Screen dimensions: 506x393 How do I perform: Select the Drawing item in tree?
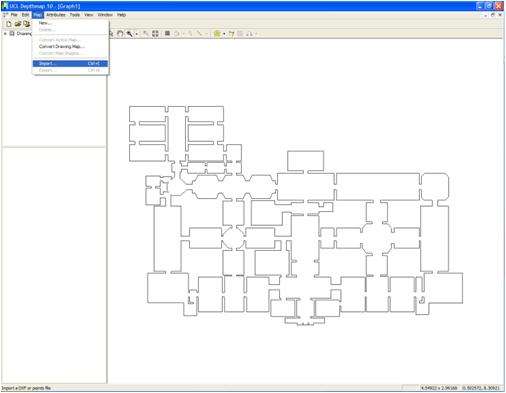pos(24,34)
